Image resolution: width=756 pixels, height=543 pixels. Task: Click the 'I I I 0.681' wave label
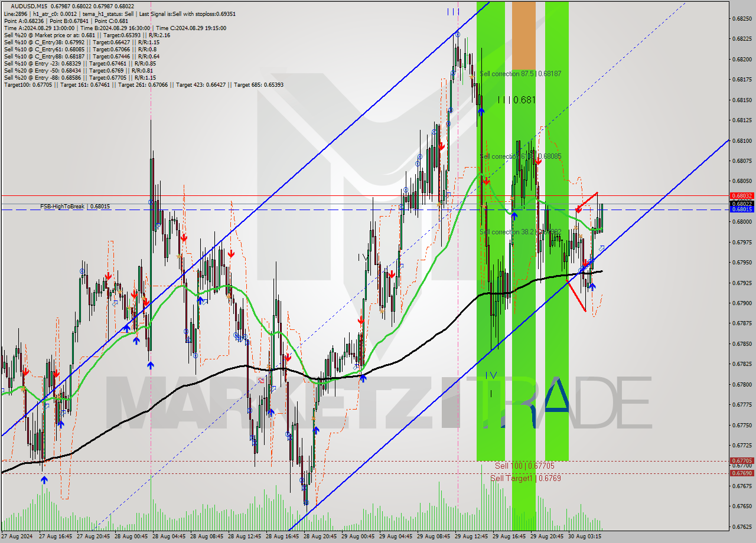[x=516, y=100]
